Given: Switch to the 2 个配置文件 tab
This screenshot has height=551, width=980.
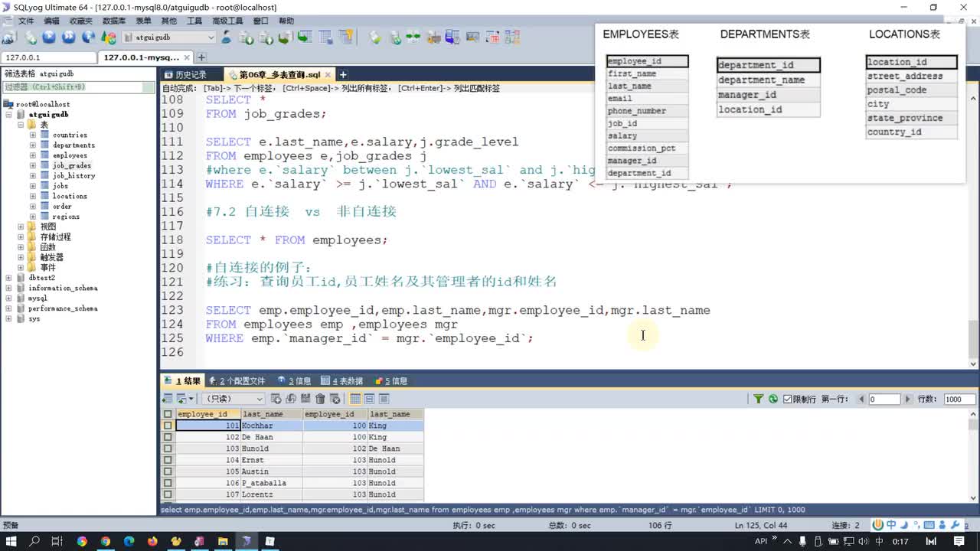Looking at the screenshot, I should pyautogui.click(x=237, y=380).
